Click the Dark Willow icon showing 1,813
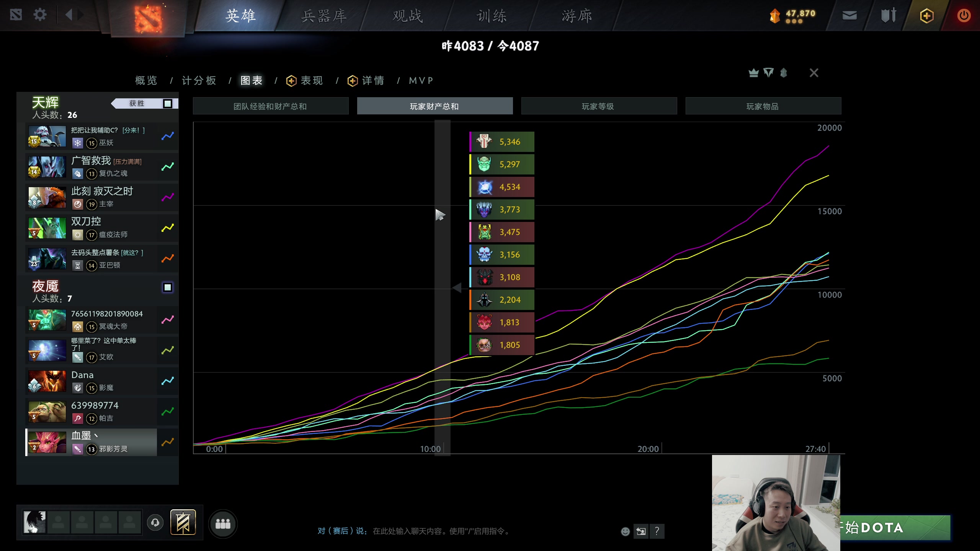Screen dimensions: 980x551 [484, 322]
